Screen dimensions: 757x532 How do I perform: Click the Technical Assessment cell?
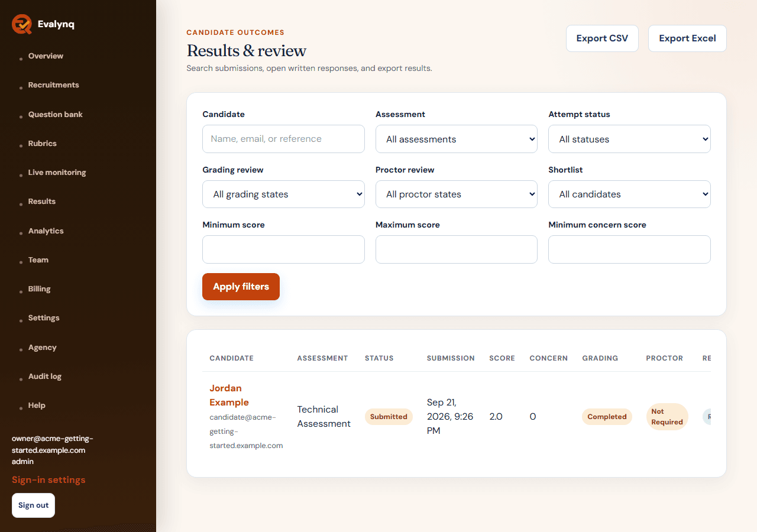[323, 417]
